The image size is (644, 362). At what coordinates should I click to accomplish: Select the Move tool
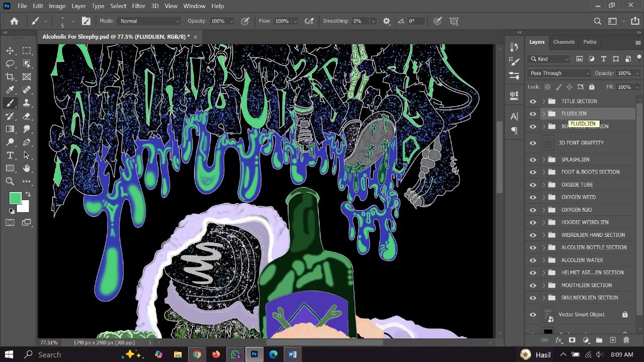tap(10, 51)
